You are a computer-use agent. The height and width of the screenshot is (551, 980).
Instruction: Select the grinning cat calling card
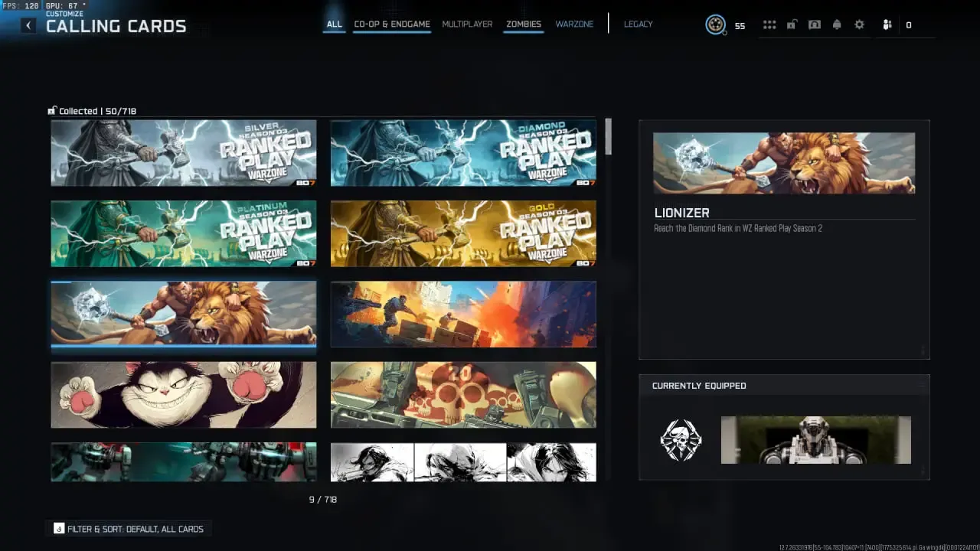click(x=184, y=395)
